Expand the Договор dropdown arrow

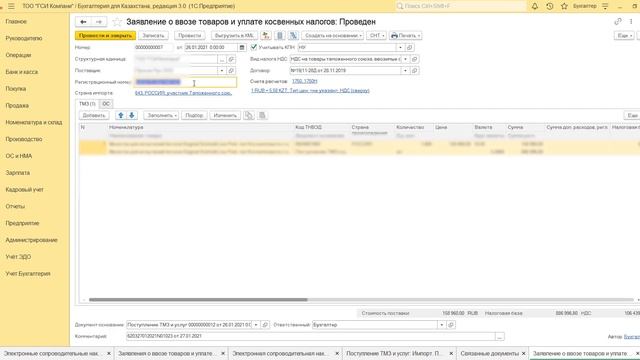405,71
